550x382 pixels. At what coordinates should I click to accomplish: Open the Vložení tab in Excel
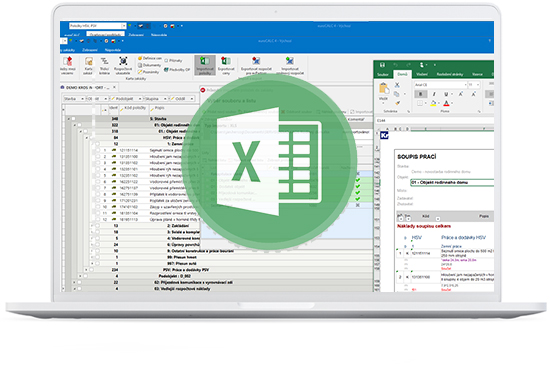[422, 74]
